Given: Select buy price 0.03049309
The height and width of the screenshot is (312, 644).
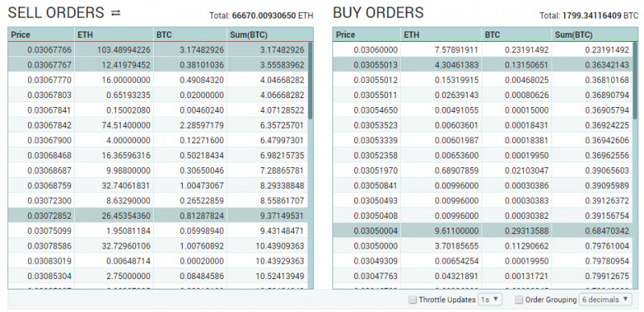Looking at the screenshot, I should (x=375, y=261).
